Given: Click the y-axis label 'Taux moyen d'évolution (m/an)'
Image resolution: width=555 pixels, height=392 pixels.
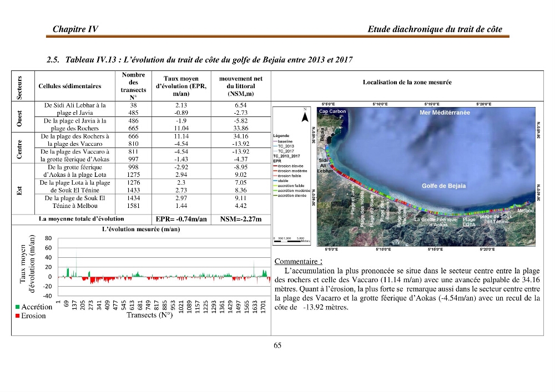Looking at the screenshot, I should pyautogui.click(x=28, y=264).
